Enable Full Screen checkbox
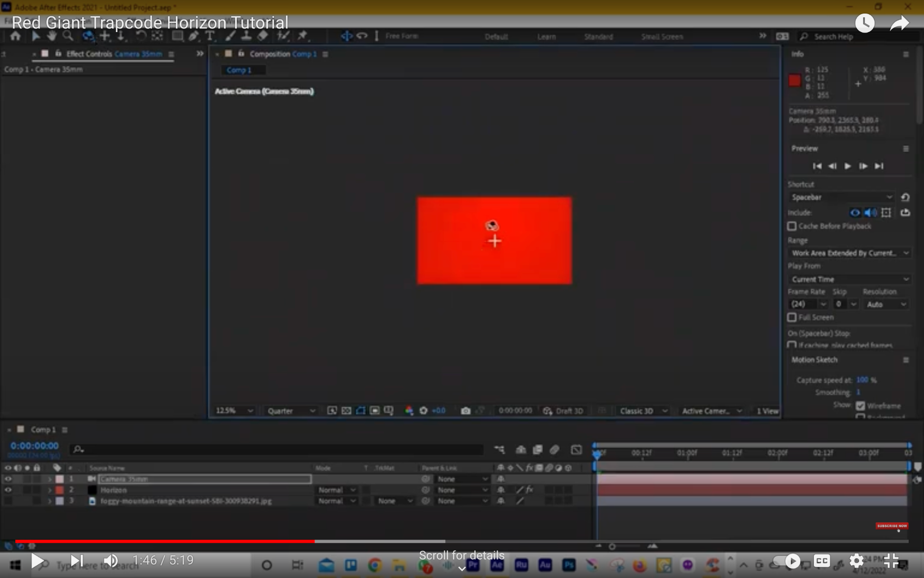Screen dimensions: 924x578 [792, 317]
